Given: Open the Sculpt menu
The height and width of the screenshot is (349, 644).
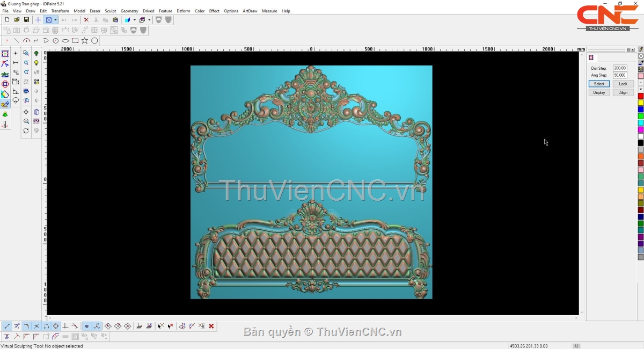Looking at the screenshot, I should [110, 11].
